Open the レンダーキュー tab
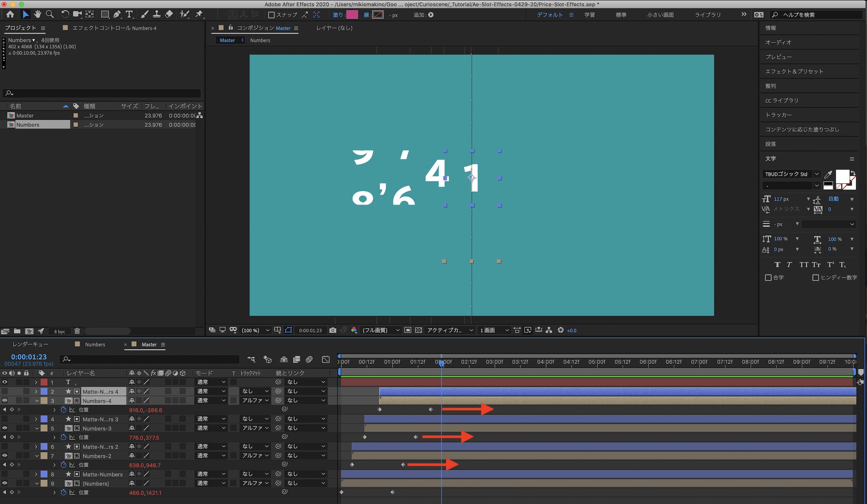This screenshot has height=504, width=867. click(x=30, y=345)
